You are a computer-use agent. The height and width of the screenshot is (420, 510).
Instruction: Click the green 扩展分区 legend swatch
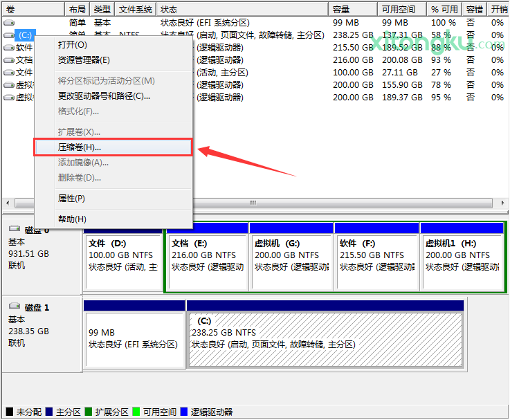click(89, 412)
